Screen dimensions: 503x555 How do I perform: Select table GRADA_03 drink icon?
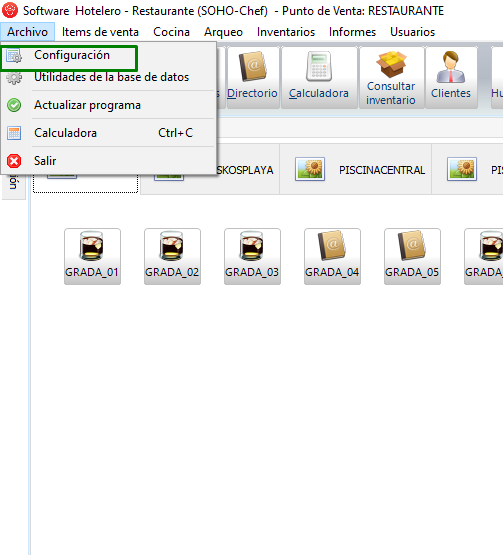252,256
